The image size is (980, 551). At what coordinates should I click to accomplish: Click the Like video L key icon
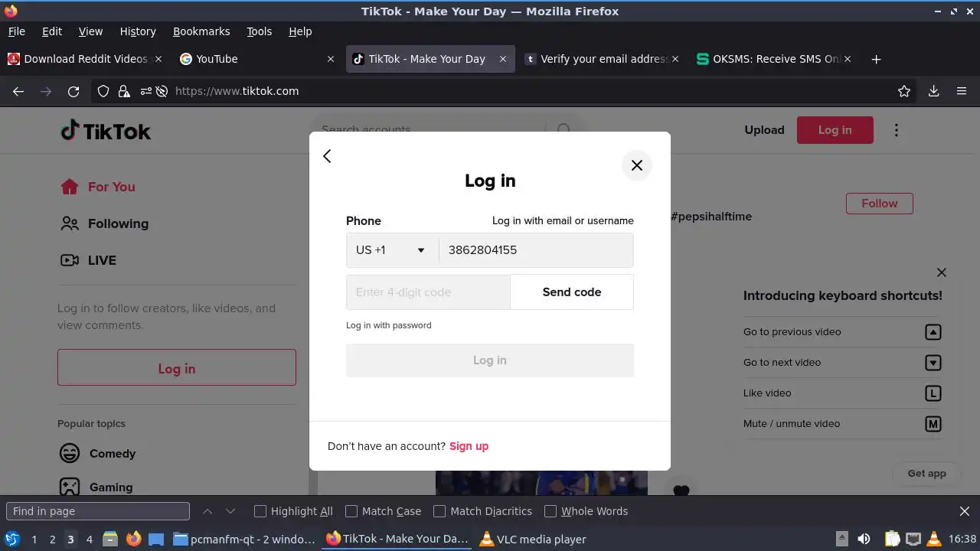click(933, 393)
